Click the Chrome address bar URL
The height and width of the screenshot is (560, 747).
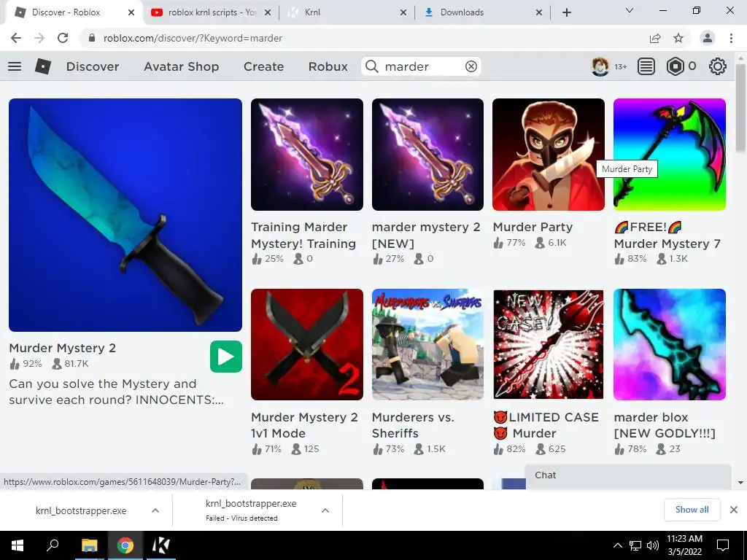[193, 38]
